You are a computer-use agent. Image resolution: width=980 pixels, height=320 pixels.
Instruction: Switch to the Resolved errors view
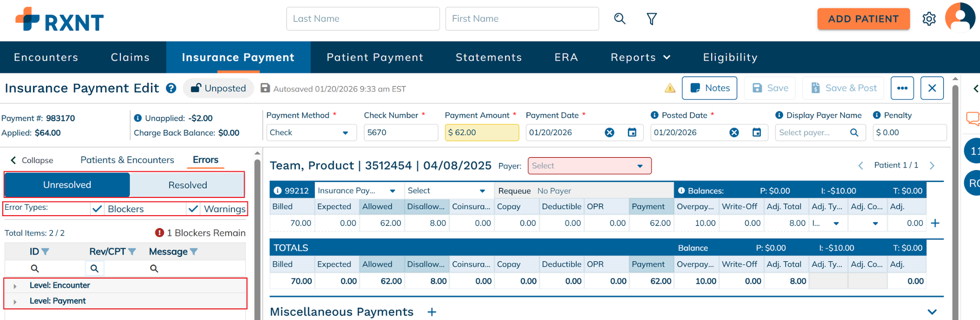pyautogui.click(x=188, y=185)
